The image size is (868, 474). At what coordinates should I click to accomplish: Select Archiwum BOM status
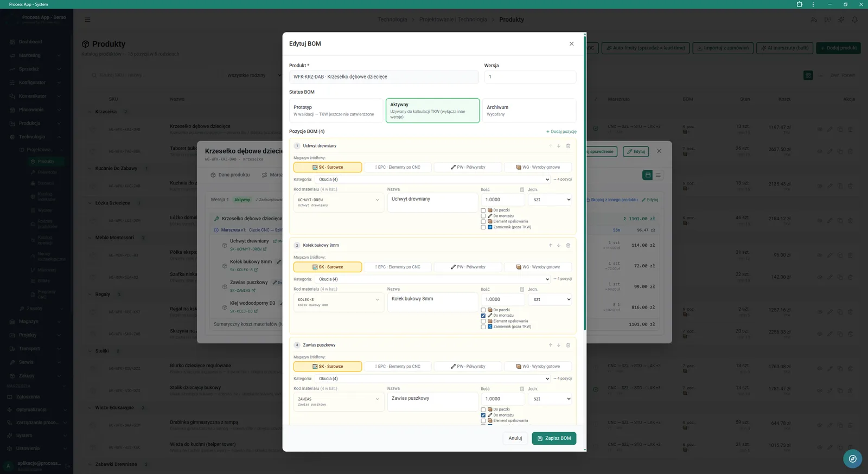pyautogui.click(x=529, y=111)
